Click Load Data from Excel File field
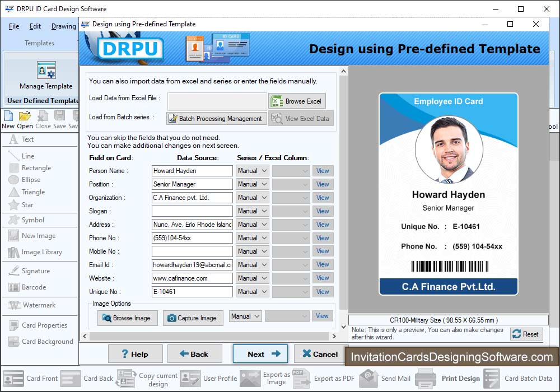 coord(217,101)
